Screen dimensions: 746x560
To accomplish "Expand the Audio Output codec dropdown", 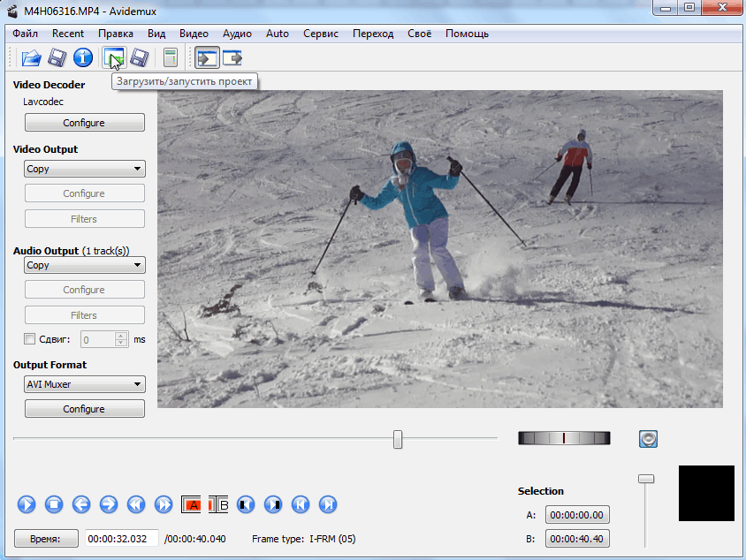I will coord(84,265).
